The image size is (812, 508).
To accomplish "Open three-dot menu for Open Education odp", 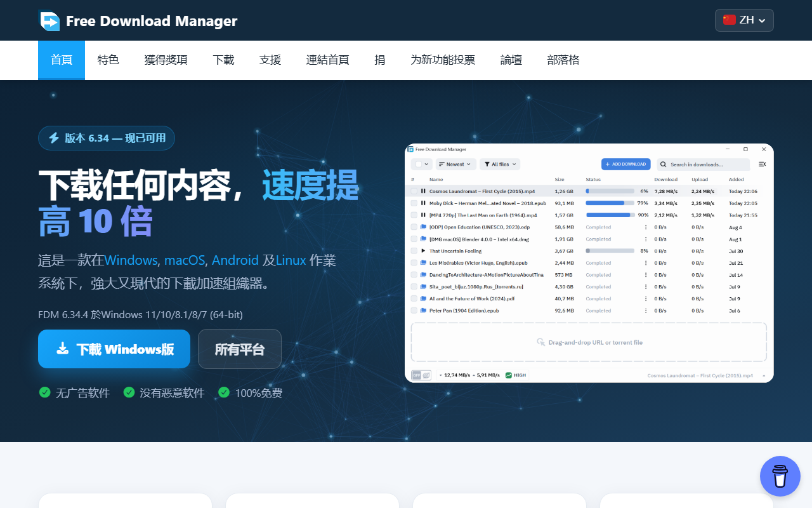I will (646, 227).
